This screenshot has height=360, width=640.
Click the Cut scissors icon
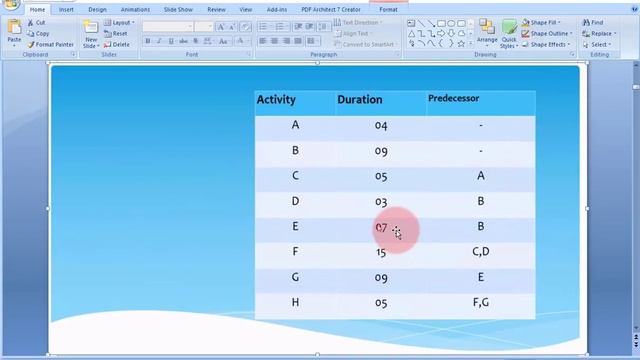pos(31,23)
